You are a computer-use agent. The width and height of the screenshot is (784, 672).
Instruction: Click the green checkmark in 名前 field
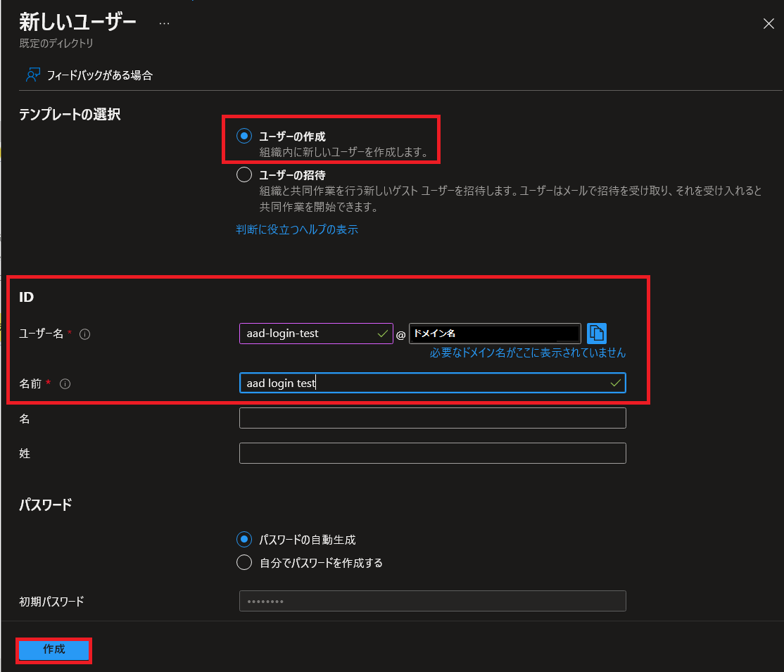coord(616,383)
